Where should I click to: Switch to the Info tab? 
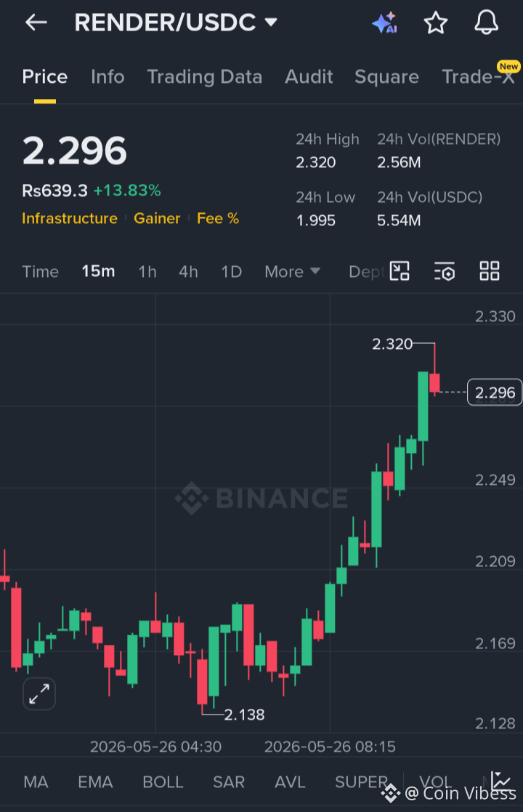coord(108,76)
